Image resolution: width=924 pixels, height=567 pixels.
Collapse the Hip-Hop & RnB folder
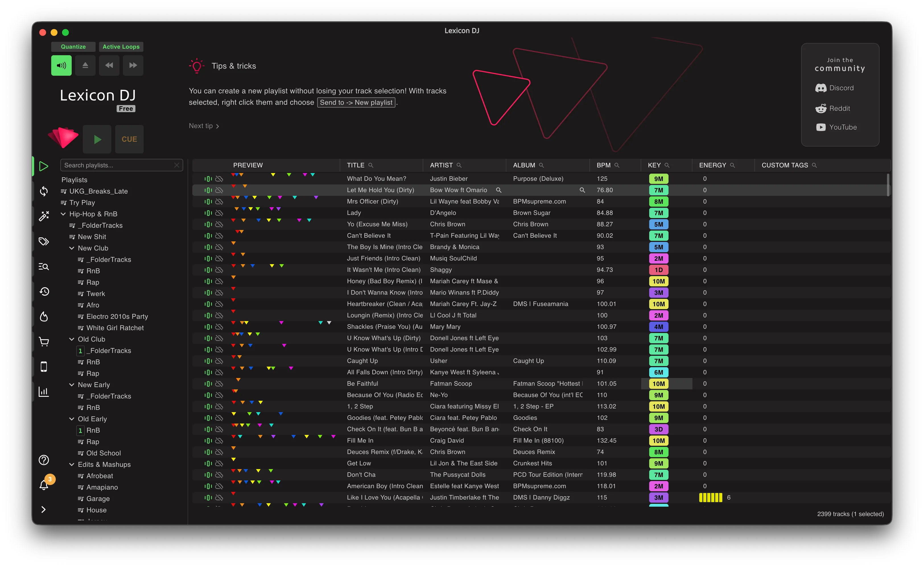[x=63, y=214]
